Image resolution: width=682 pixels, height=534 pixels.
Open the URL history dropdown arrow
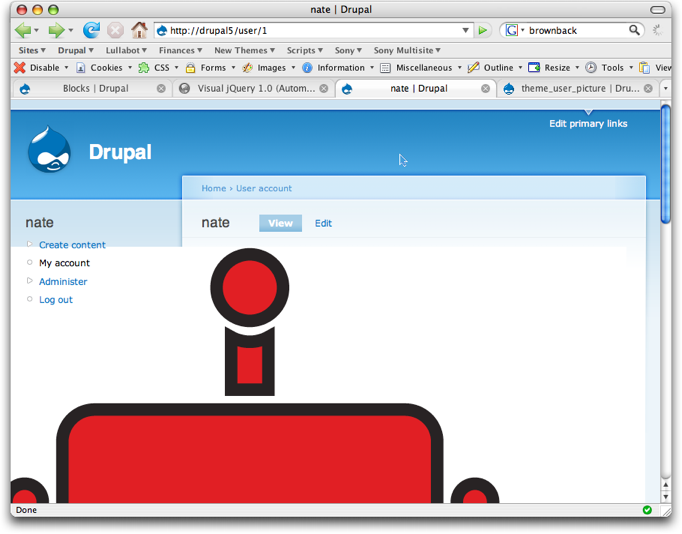point(465,30)
